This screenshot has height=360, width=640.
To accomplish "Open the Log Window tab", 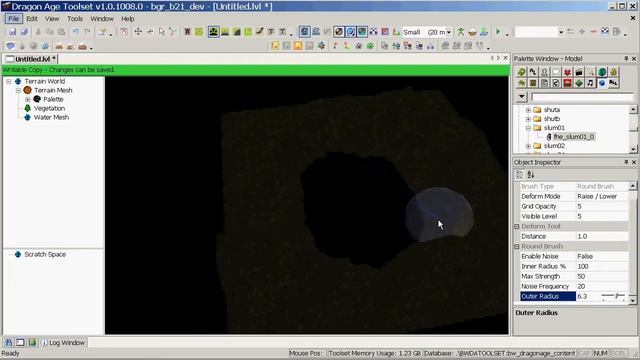I will [x=63, y=342].
